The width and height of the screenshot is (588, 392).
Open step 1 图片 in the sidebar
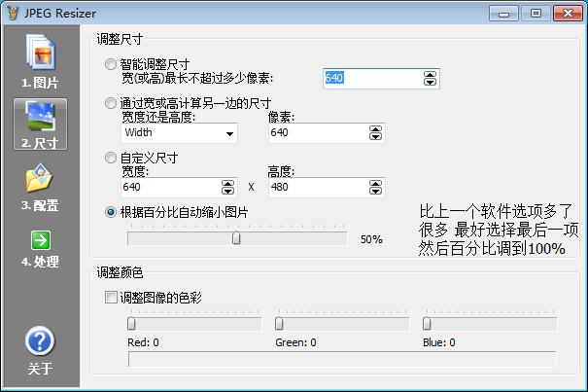41,62
